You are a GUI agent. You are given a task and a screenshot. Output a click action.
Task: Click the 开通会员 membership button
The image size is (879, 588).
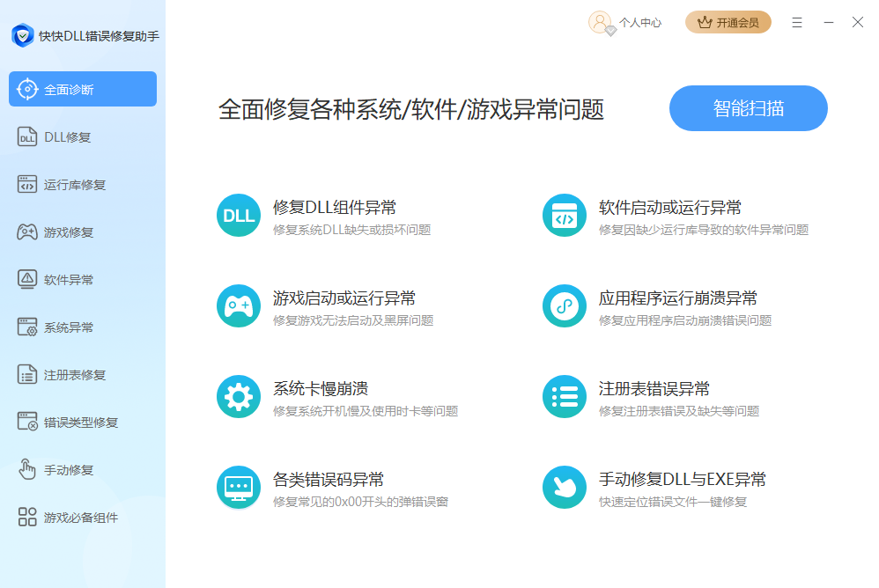[728, 23]
